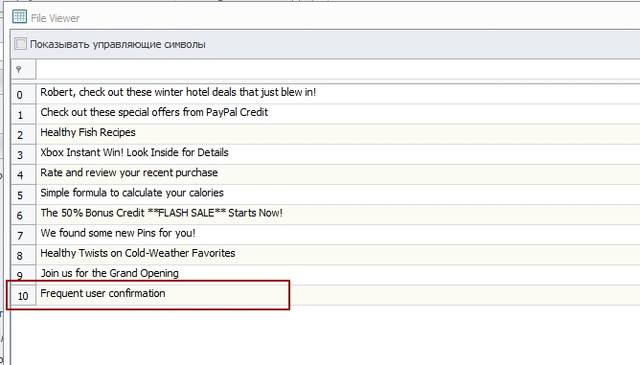Click the File Viewer grid icon
The width and height of the screenshot is (640, 365).
[x=19, y=17]
